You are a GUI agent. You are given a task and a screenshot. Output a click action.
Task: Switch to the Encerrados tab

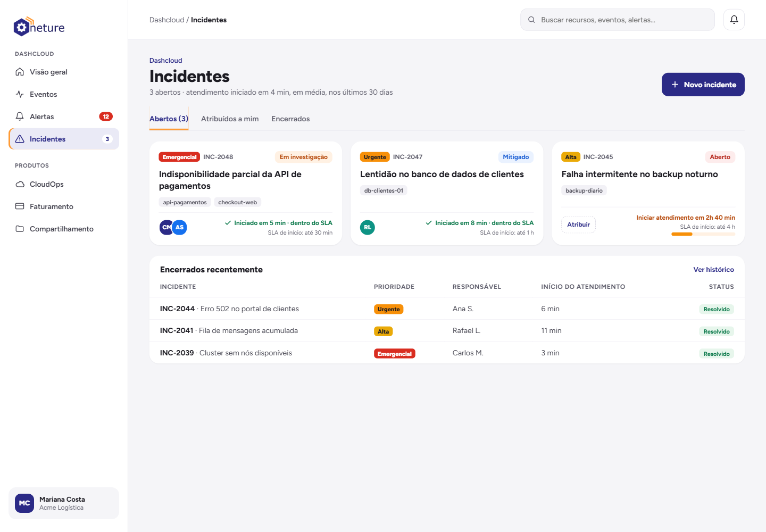[290, 119]
